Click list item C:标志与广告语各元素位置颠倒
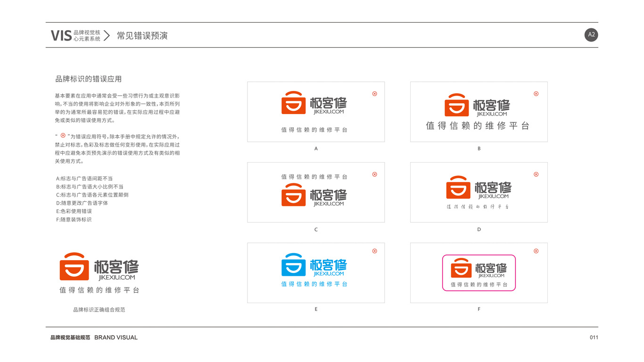The image size is (644, 362). (92, 195)
